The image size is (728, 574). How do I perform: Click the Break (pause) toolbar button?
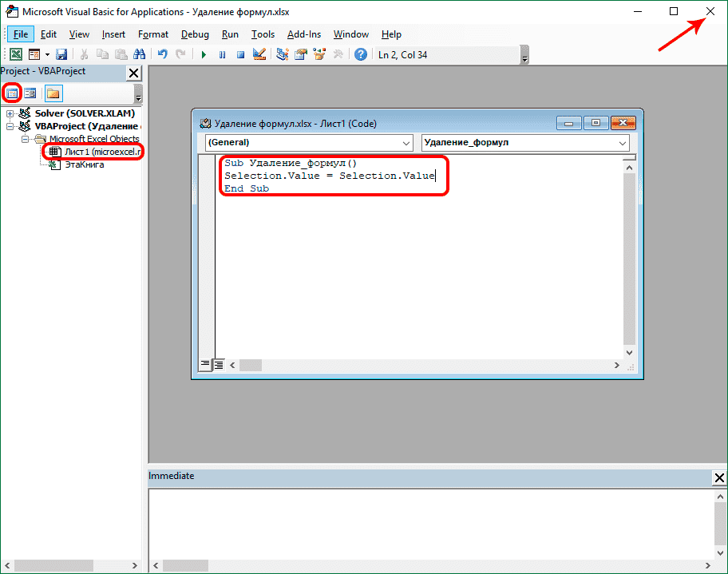pyautogui.click(x=222, y=53)
